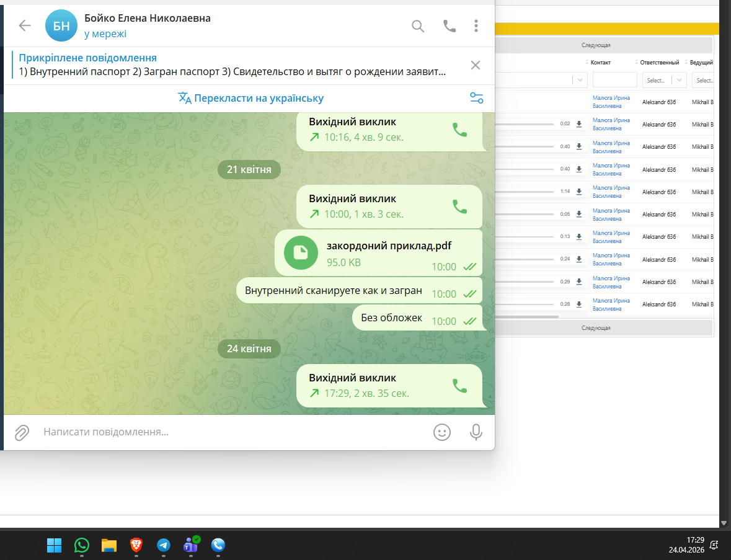Download the 0:28 call recording

coord(579,304)
